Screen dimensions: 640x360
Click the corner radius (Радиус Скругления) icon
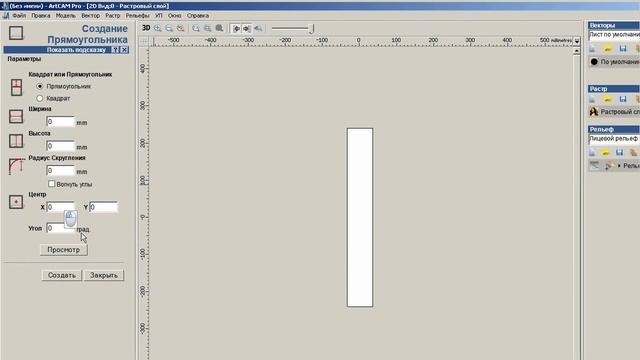pos(16,166)
